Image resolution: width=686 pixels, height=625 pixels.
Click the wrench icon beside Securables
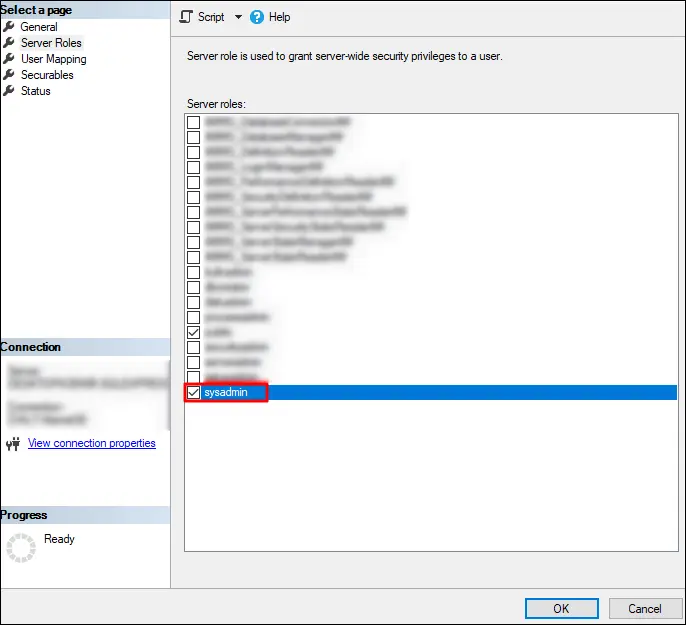tap(9, 75)
